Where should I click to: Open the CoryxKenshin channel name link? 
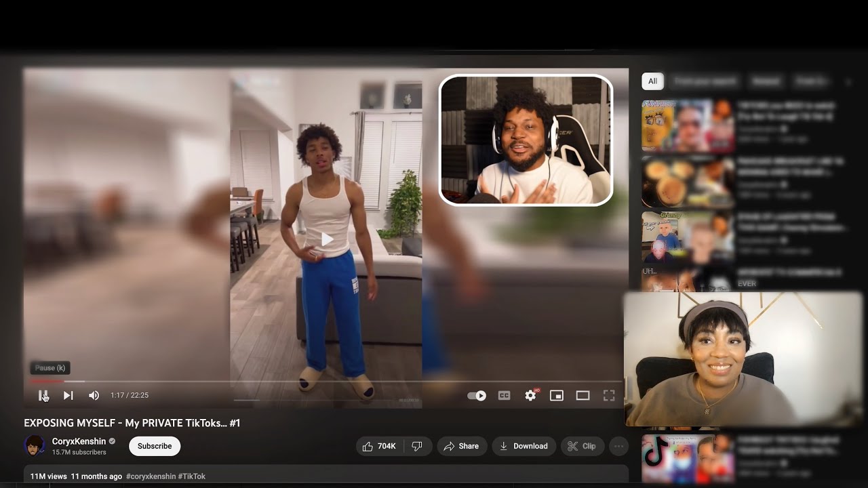coord(79,441)
